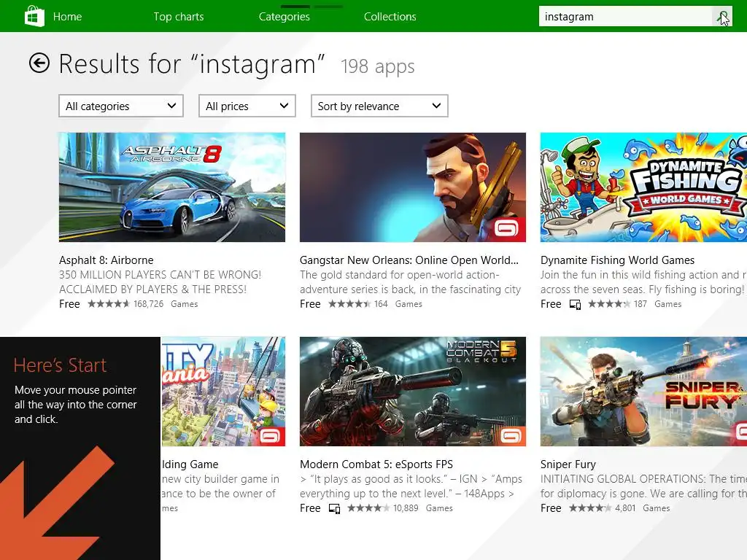
Task: Open Sniper Fury thumbnail image
Action: (643, 392)
